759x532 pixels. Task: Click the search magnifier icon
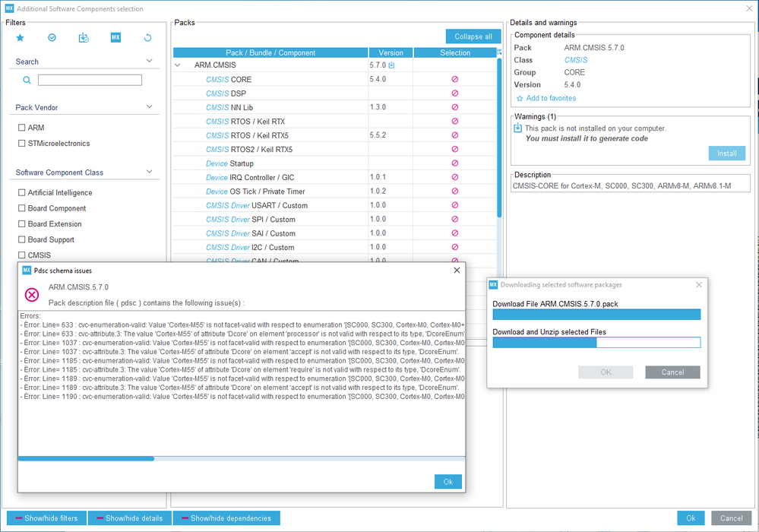[27, 80]
